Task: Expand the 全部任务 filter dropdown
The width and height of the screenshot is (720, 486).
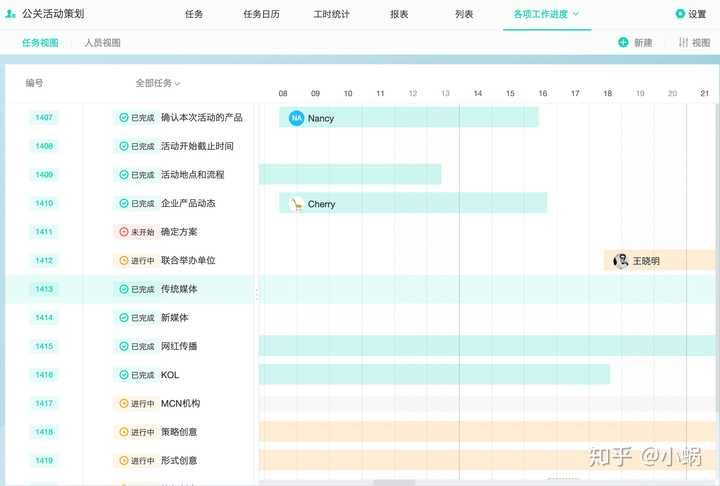Action: [158, 83]
